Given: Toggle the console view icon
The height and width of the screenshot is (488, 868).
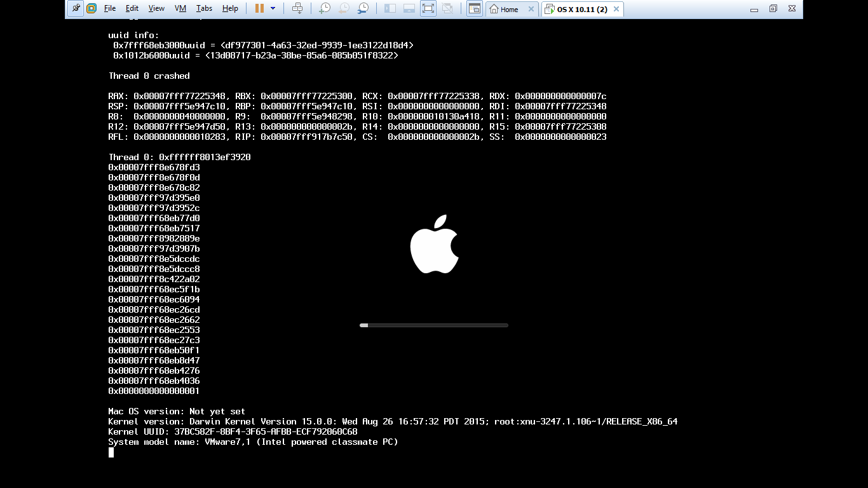Looking at the screenshot, I should [x=475, y=8].
